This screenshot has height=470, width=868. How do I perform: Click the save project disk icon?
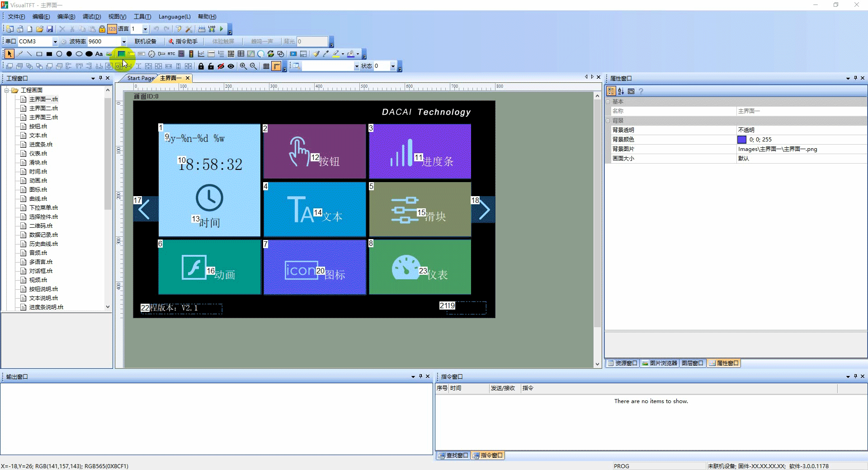[50, 29]
